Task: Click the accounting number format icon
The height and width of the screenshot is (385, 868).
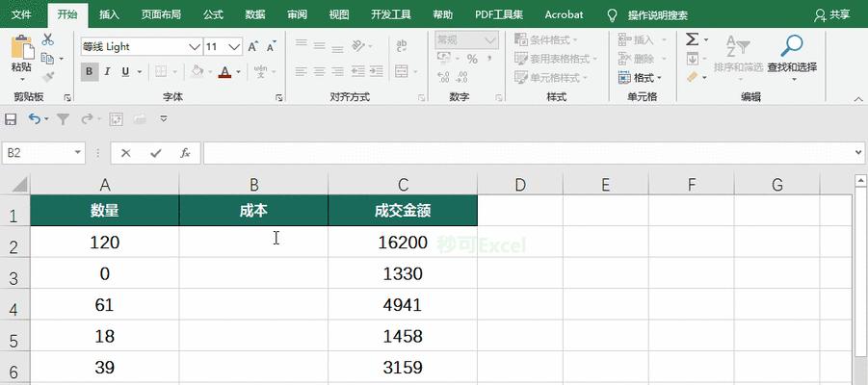Action: pos(444,58)
